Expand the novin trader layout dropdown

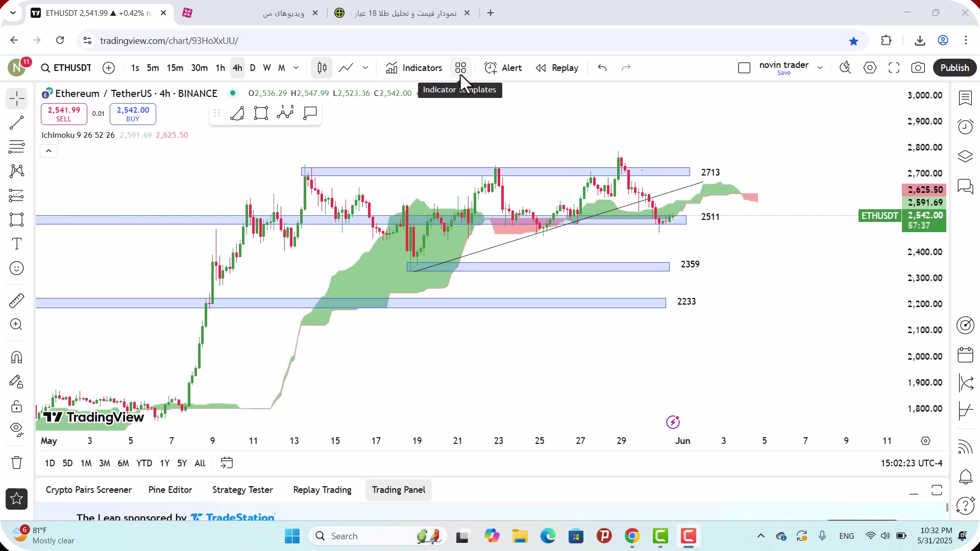click(820, 68)
